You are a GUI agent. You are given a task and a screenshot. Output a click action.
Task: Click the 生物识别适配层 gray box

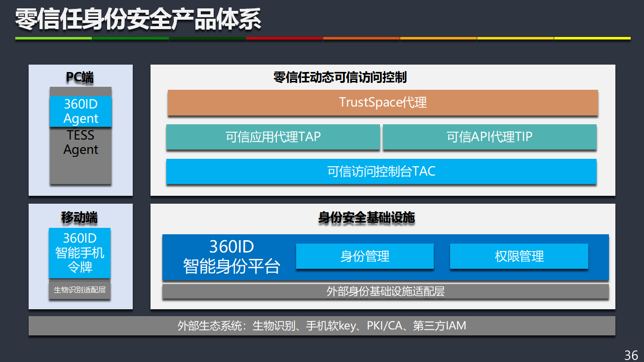[79, 290]
